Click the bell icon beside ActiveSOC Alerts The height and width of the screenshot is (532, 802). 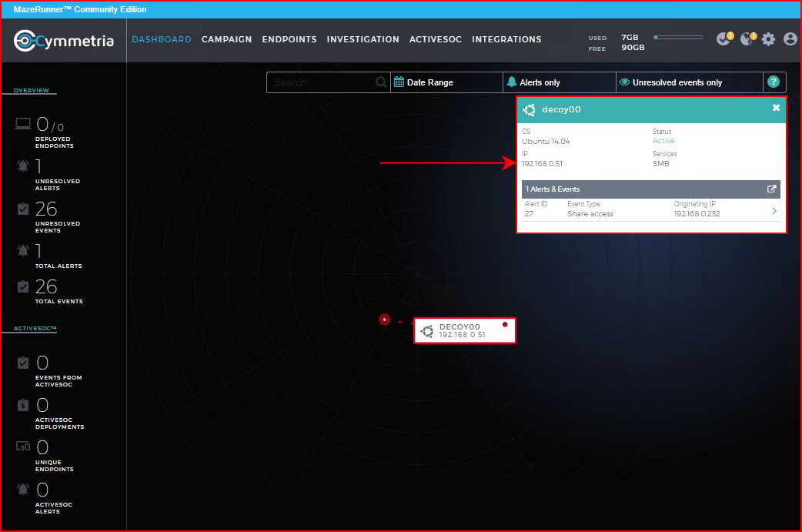pyautogui.click(x=23, y=489)
